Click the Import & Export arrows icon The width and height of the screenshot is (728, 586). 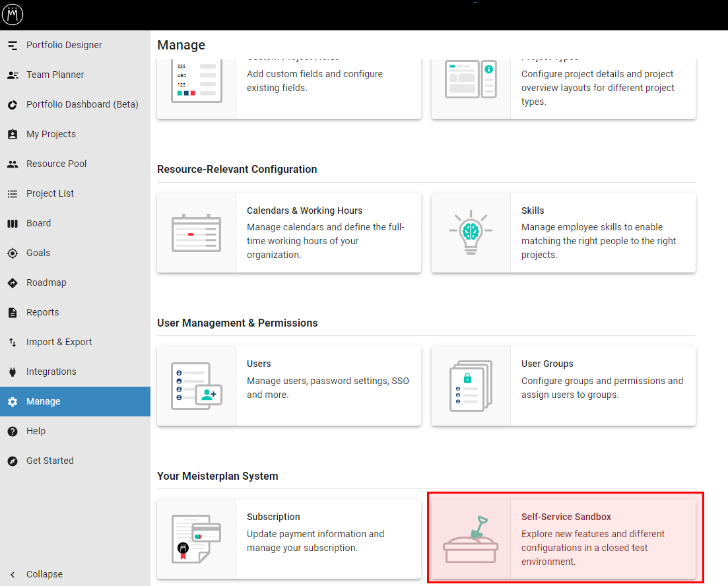(x=13, y=342)
